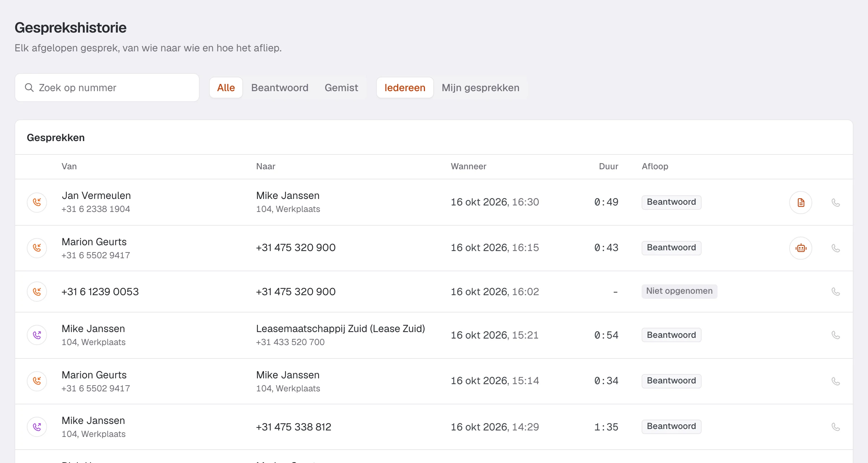Click the search magnifier icon
Screen dimensions: 868x463
(29, 88)
